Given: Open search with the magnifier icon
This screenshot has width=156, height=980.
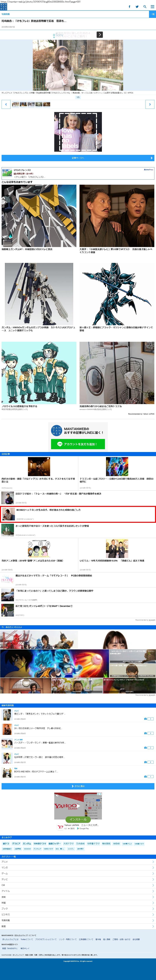Looking at the screenshot, I should tap(145, 7).
